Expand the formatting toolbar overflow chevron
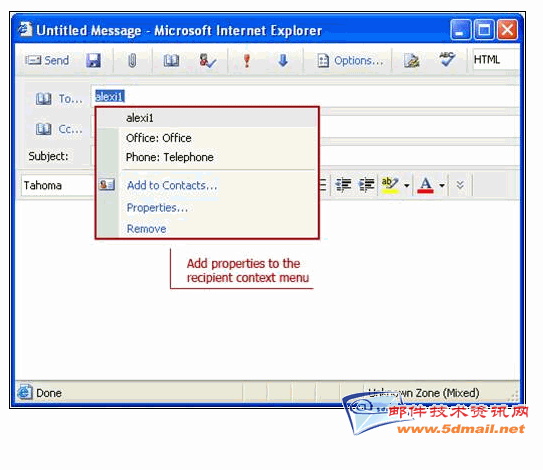The height and width of the screenshot is (470, 543). [x=460, y=185]
